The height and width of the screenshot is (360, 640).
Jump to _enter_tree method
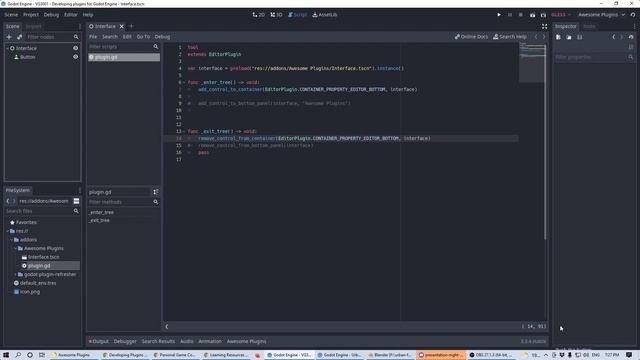click(x=102, y=212)
